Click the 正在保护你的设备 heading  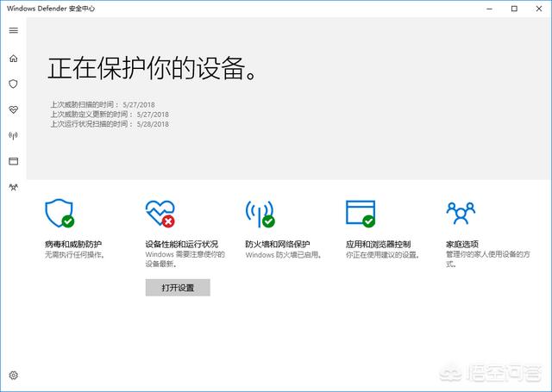click(153, 68)
